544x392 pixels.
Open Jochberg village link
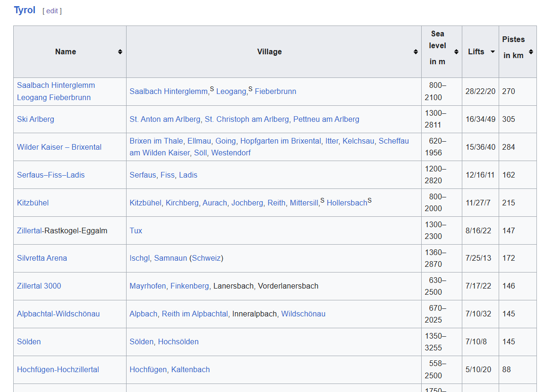coord(247,203)
